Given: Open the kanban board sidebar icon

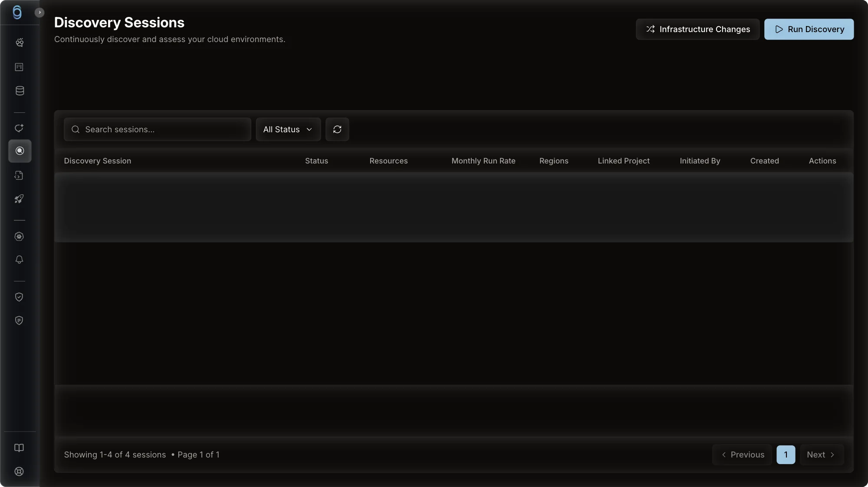Looking at the screenshot, I should coord(20,67).
